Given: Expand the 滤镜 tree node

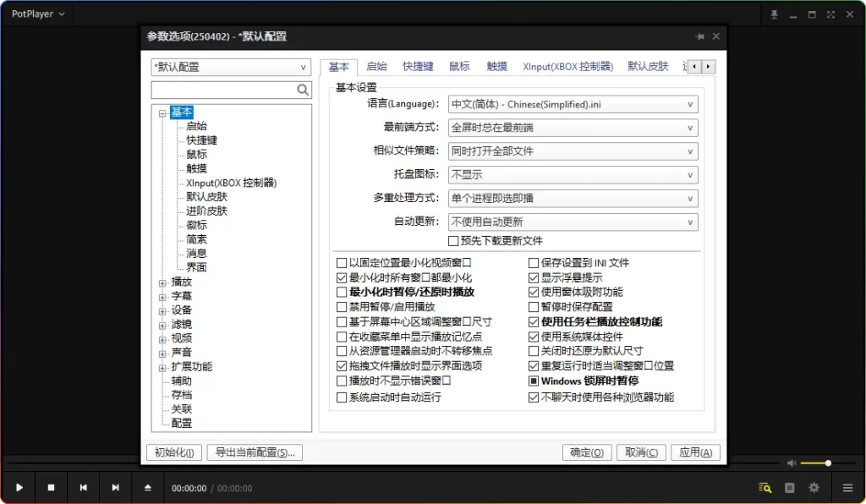Looking at the screenshot, I should (x=162, y=326).
